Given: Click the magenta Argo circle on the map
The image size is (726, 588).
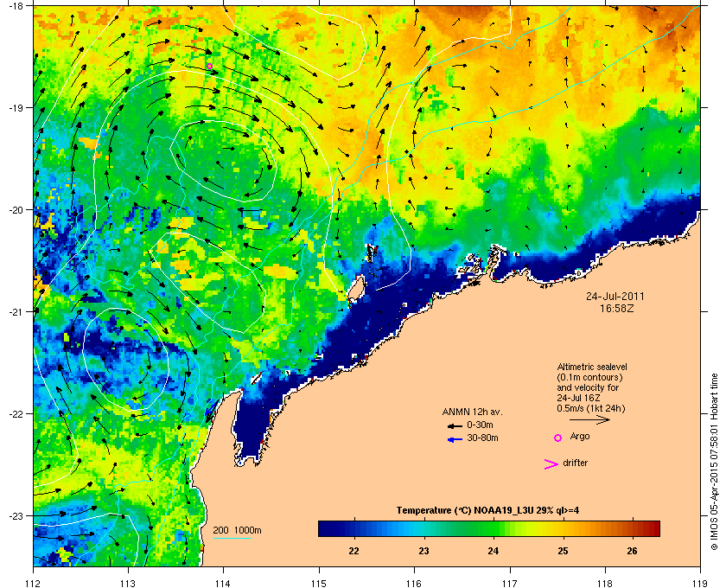Looking at the screenshot, I should tap(209, 67).
